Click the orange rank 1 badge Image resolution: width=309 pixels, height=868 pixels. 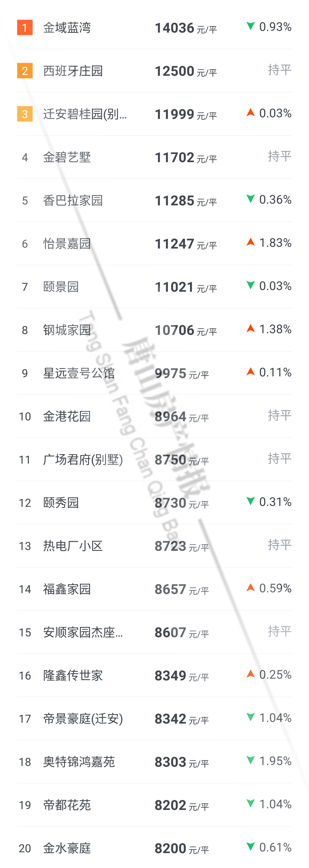point(25,28)
